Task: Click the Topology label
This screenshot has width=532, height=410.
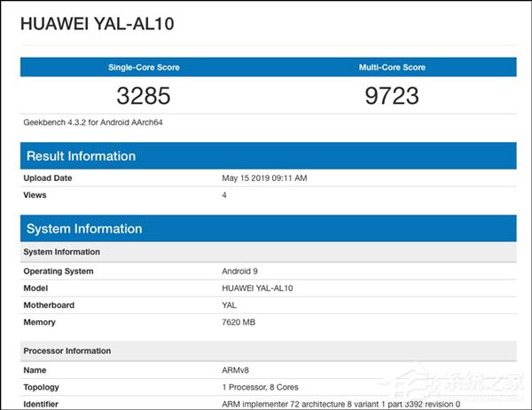Action: pos(41,387)
